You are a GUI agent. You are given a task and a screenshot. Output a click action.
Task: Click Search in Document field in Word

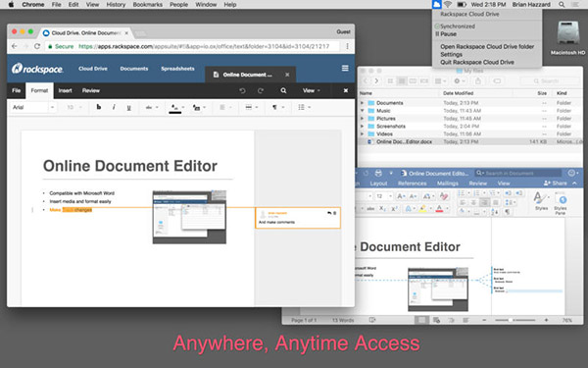[x=517, y=173]
